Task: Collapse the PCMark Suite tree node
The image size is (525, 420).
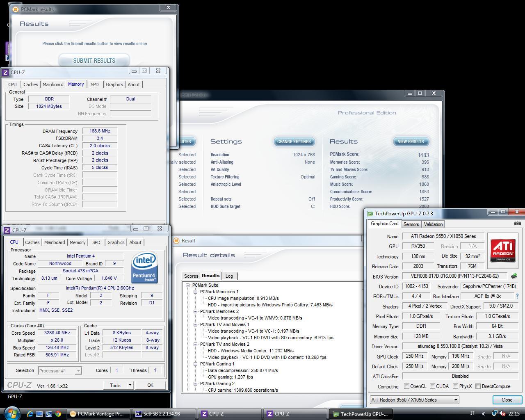Action: pos(187,285)
